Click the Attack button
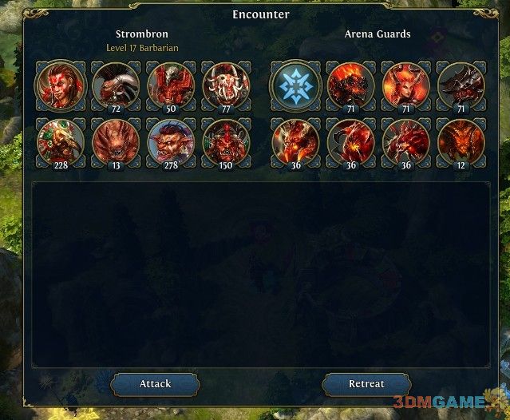This screenshot has width=510, height=420. tap(155, 384)
